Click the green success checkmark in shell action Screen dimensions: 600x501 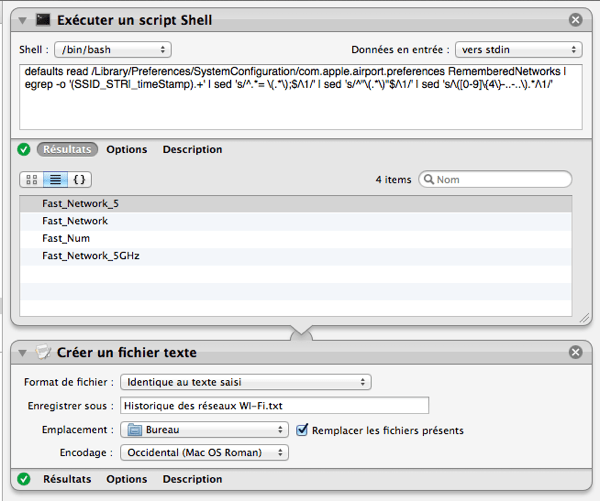pyautogui.click(x=24, y=150)
